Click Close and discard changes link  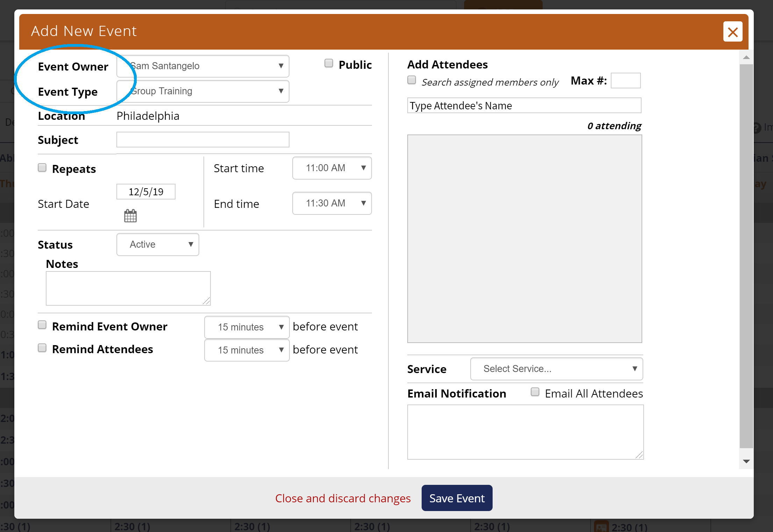pyautogui.click(x=343, y=497)
